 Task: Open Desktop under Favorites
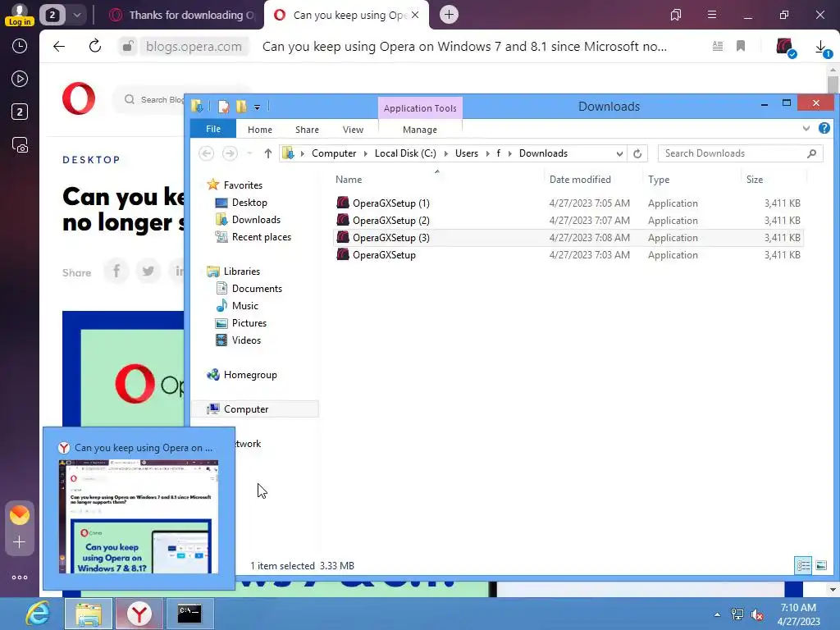(249, 203)
